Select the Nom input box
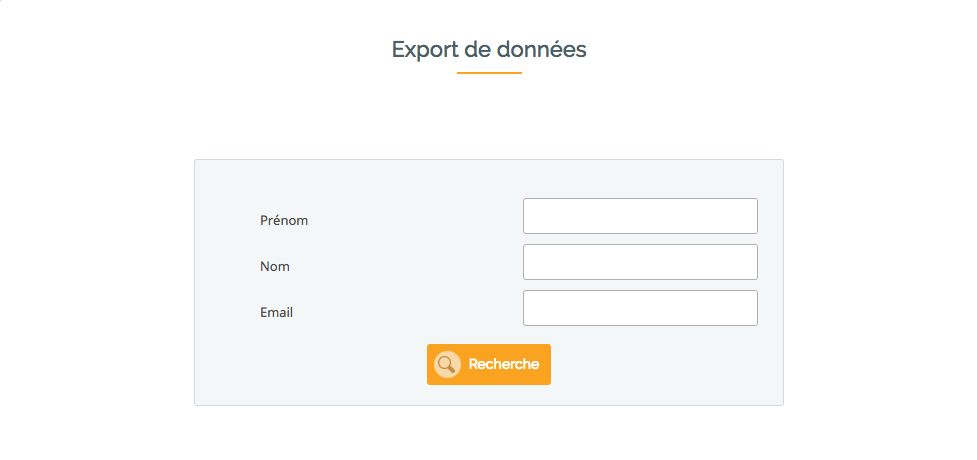Screen dimensions: 977x460 point(640,262)
